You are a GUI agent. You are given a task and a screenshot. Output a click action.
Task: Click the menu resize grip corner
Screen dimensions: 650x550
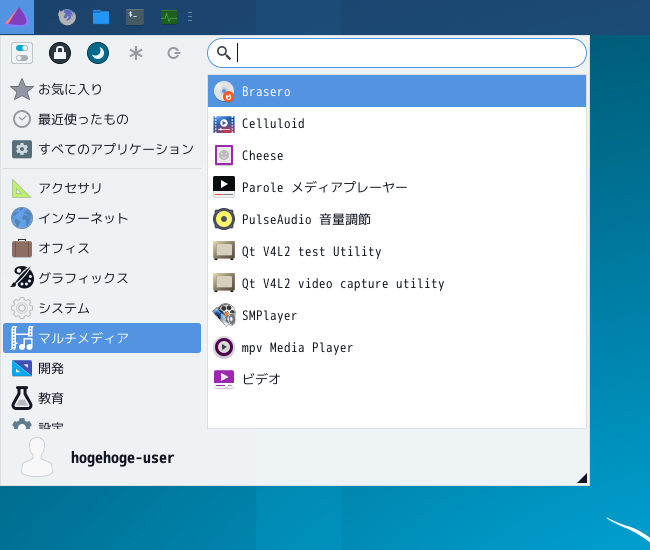point(582,478)
